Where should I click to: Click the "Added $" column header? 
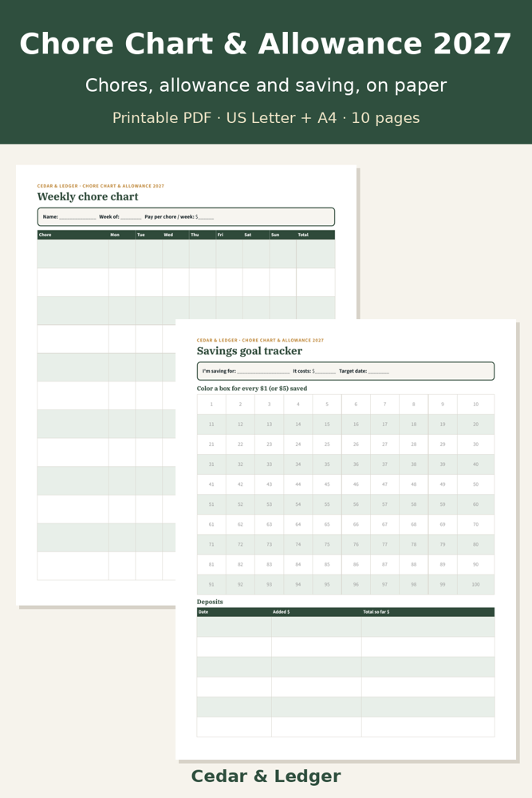coord(317,612)
